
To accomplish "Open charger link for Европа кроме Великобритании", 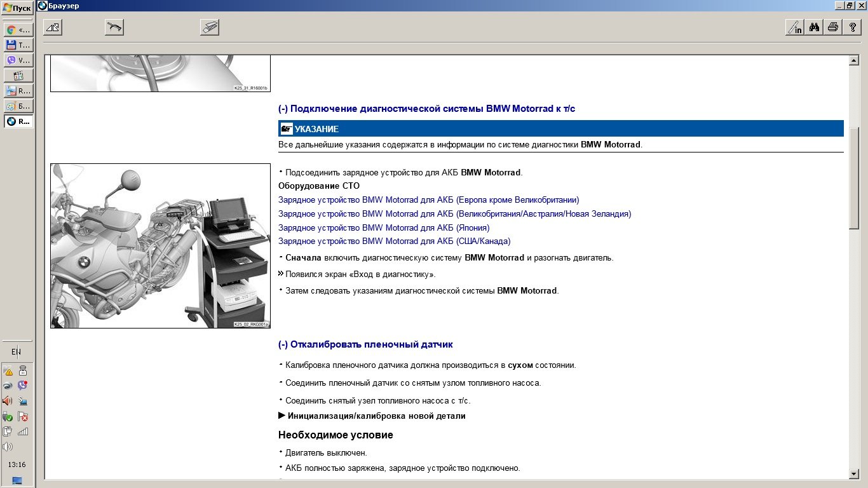I will coord(428,200).
